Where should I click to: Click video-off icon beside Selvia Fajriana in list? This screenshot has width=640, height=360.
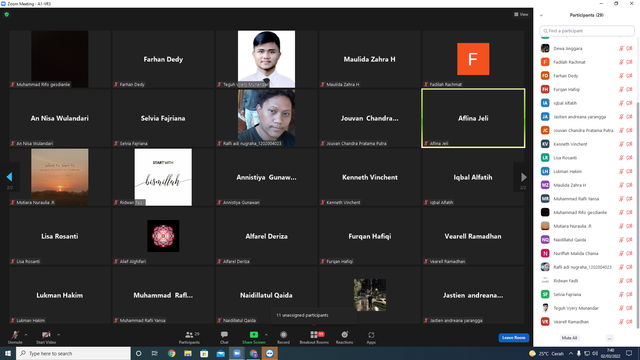(629, 294)
